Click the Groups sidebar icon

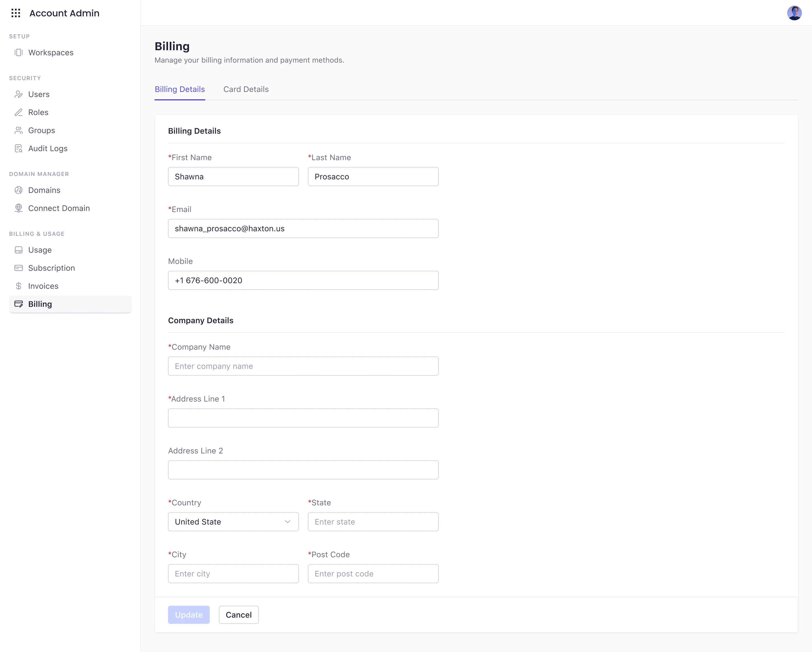pos(18,130)
